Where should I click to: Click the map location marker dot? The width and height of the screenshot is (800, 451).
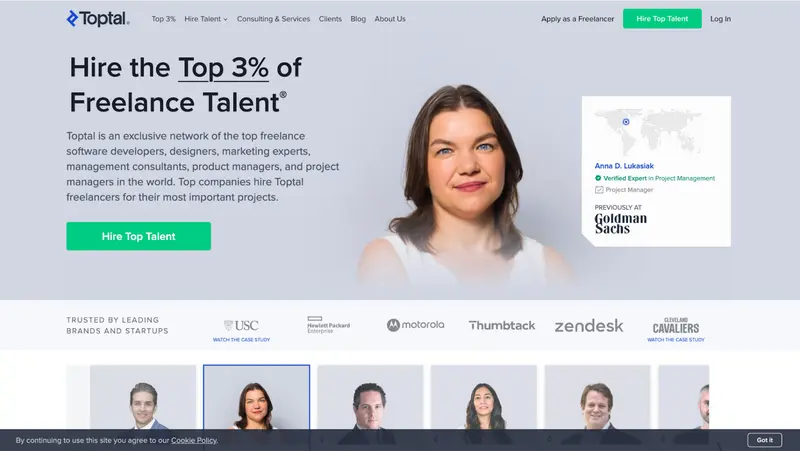tap(626, 122)
